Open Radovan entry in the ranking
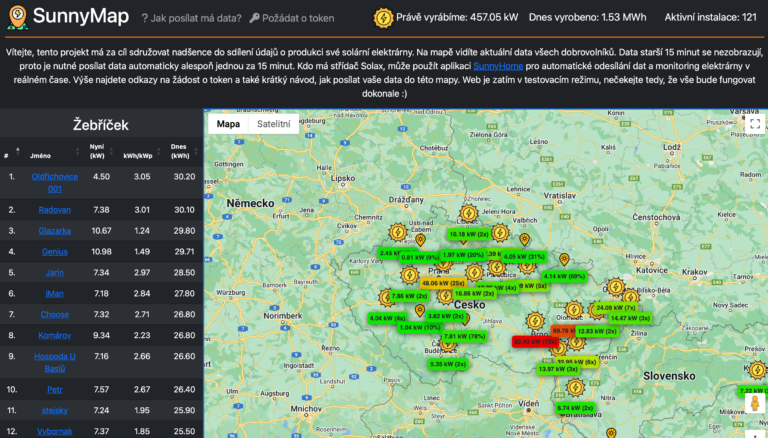This screenshot has width=768, height=438. click(54, 210)
